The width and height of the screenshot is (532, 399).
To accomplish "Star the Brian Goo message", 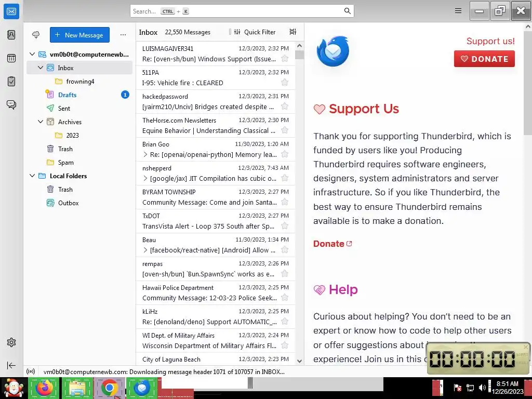I will (285, 154).
